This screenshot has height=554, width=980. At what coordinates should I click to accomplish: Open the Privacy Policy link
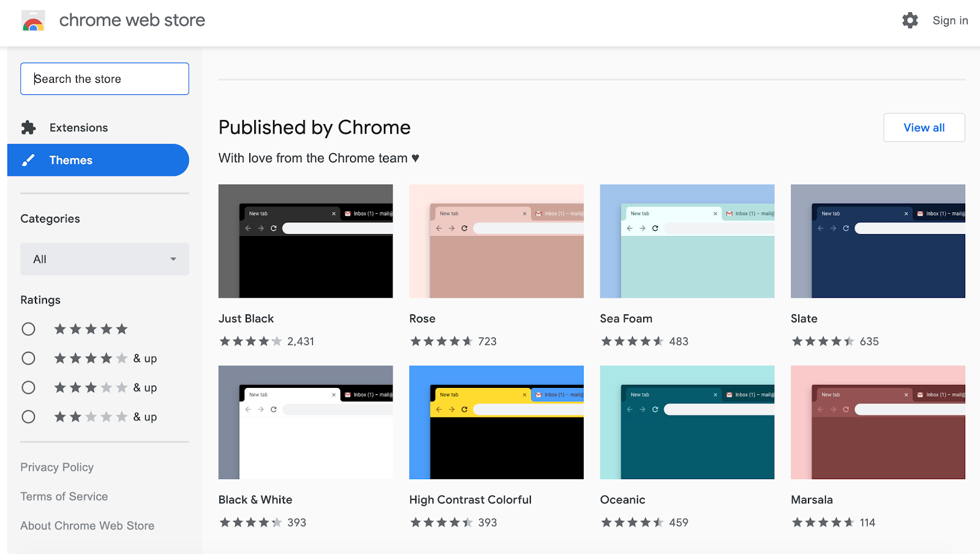pos(57,467)
